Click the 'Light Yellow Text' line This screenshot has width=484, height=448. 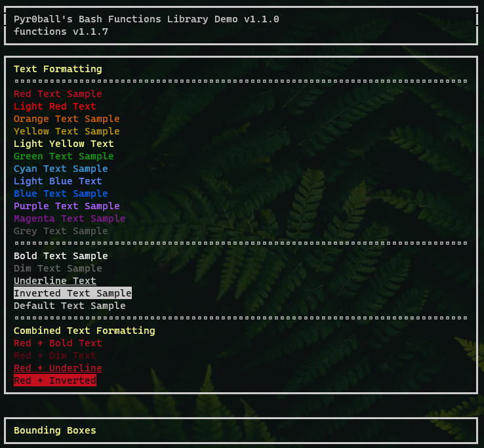(x=64, y=144)
